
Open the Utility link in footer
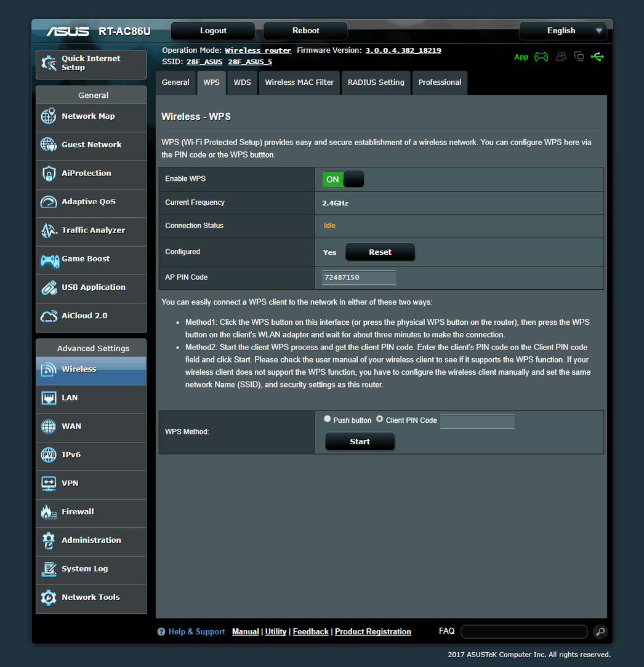coord(276,632)
